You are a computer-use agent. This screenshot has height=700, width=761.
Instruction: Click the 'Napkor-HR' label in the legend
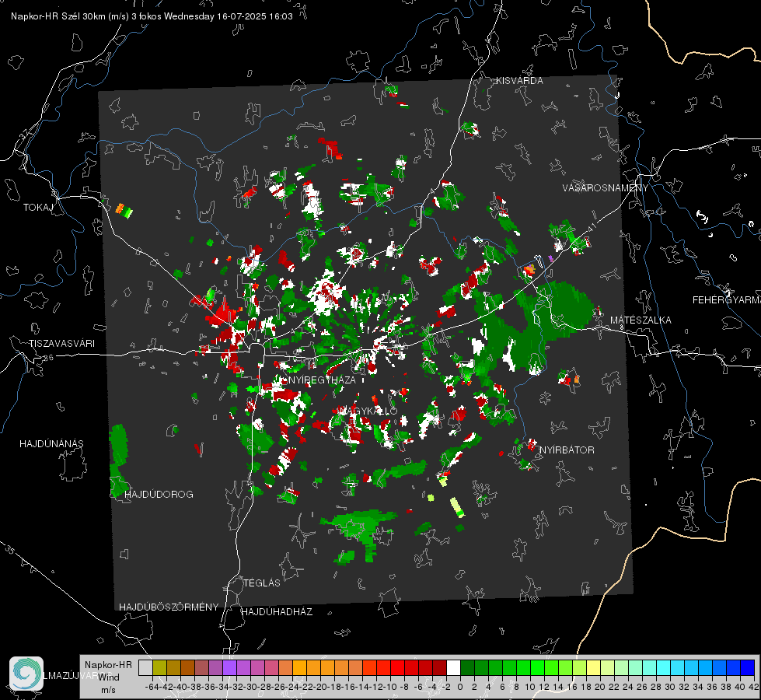(x=108, y=664)
